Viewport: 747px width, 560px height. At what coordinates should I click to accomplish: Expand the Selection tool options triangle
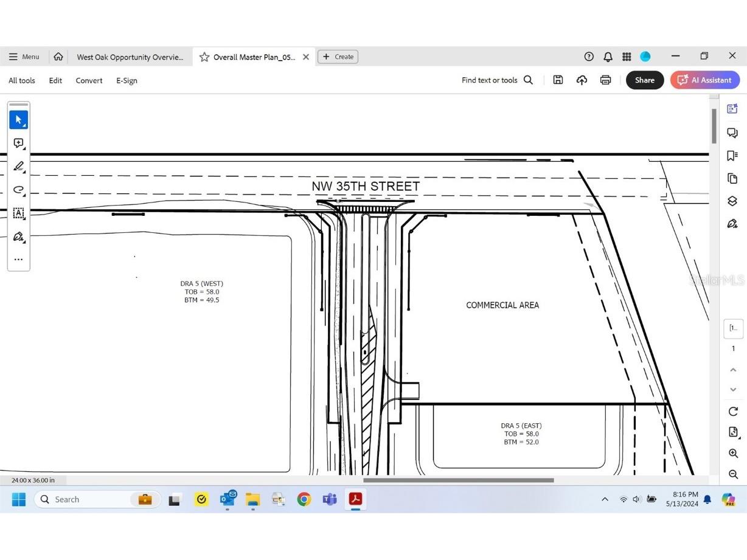(x=23, y=125)
